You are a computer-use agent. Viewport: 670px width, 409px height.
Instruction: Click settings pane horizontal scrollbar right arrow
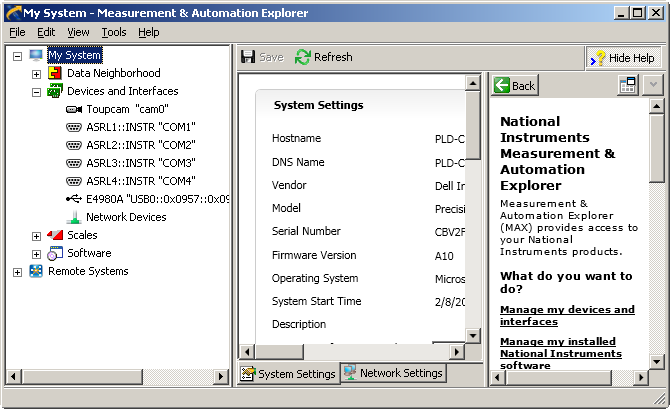tap(457, 352)
